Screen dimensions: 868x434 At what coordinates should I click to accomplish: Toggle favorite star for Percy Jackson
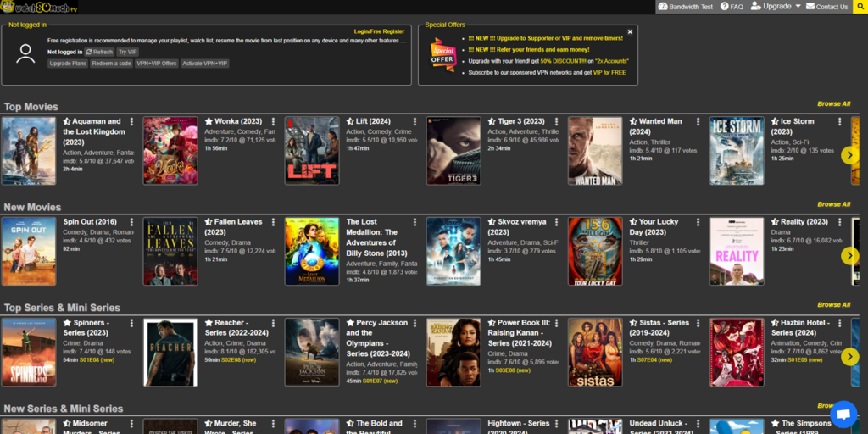tap(350, 323)
